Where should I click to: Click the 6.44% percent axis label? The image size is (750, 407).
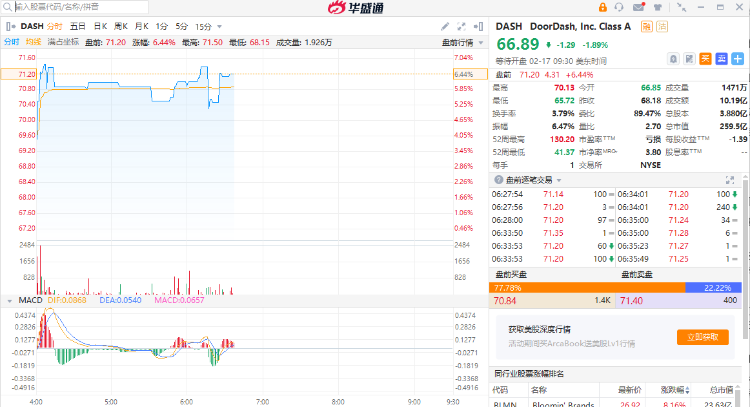pyautogui.click(x=463, y=74)
